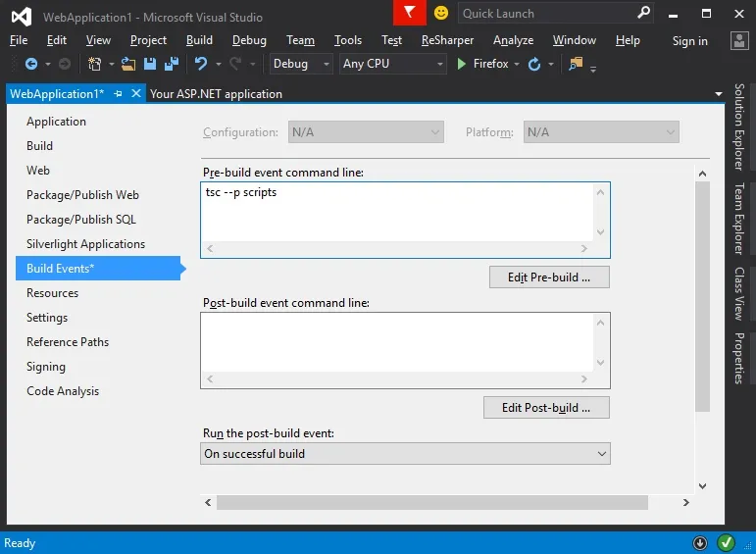Image resolution: width=756 pixels, height=554 pixels.
Task: Click the Navigate Forward arrow icon
Action: click(x=65, y=64)
